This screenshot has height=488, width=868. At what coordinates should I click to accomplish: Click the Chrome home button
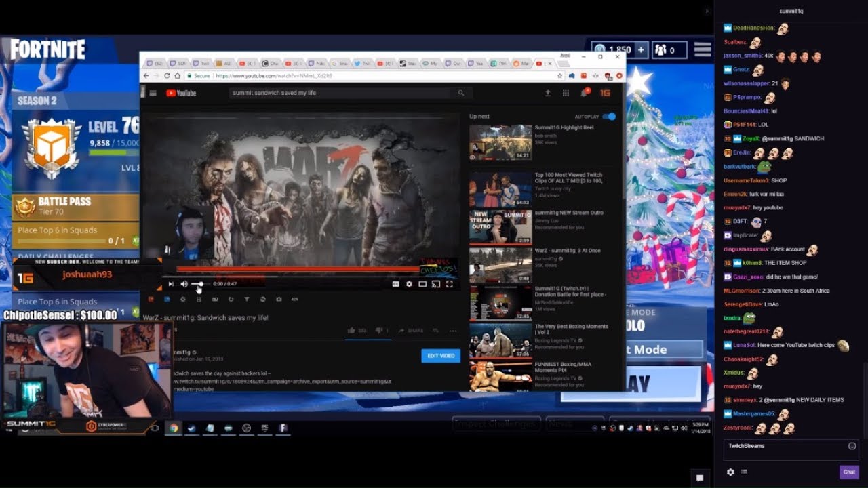pyautogui.click(x=178, y=76)
